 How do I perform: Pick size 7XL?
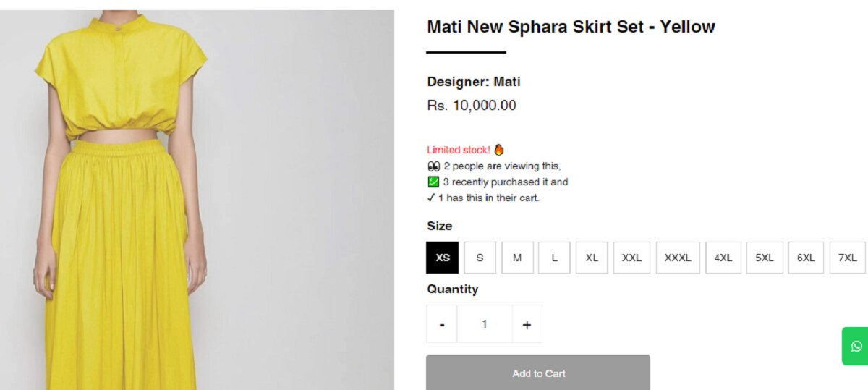(847, 258)
